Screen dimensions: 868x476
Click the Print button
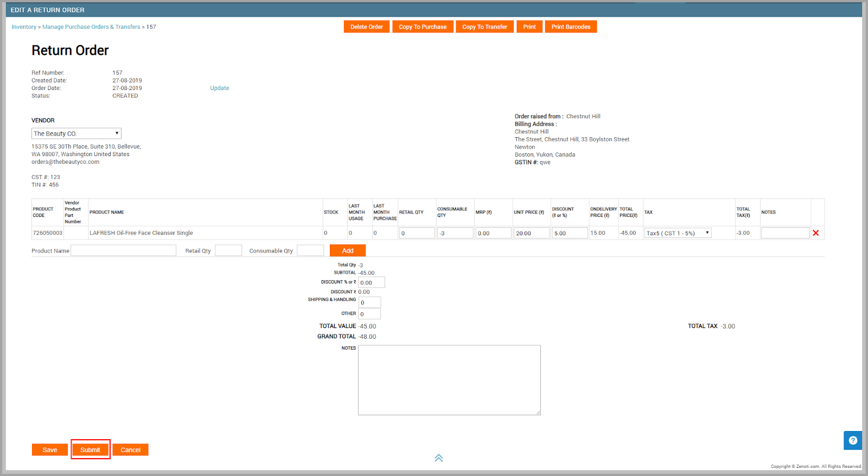tap(529, 27)
